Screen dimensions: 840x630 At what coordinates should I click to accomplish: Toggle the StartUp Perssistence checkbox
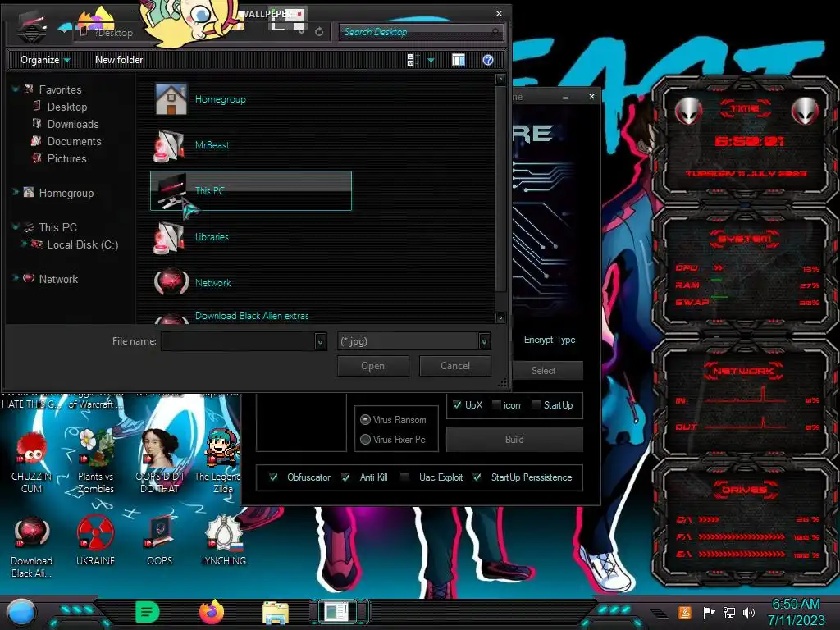point(477,477)
